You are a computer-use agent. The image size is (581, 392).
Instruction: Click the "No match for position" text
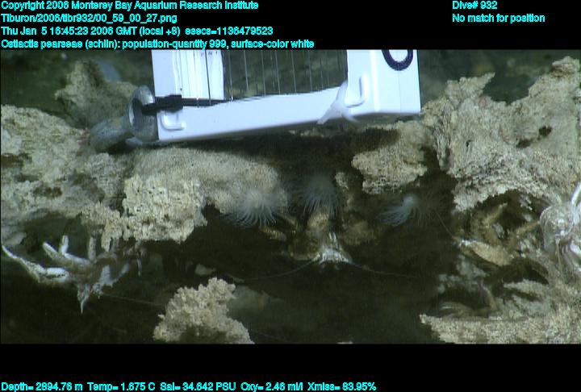coord(499,19)
